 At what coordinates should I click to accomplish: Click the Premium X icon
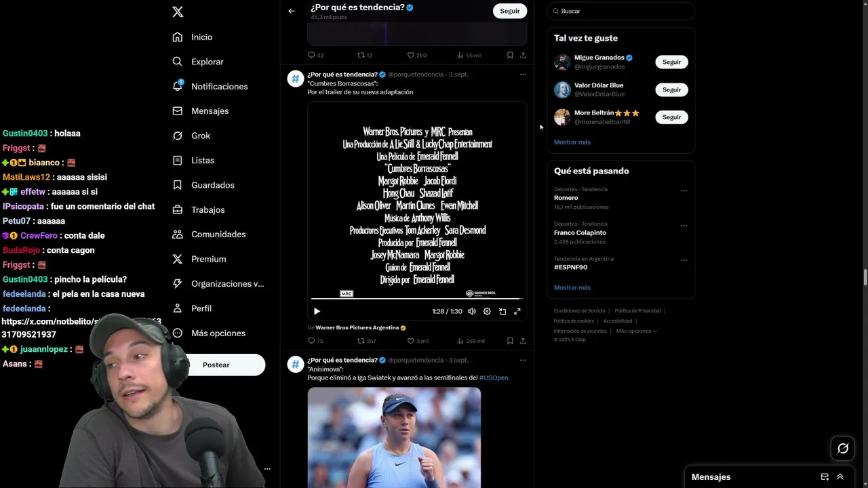tap(178, 259)
